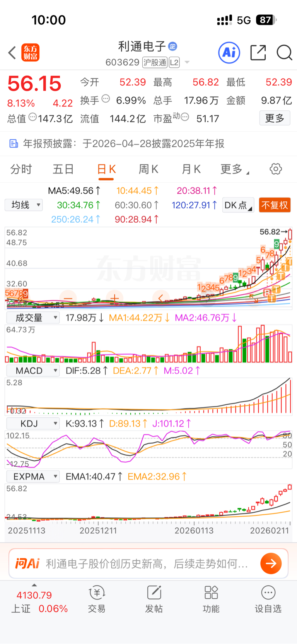Screen dimensions: 297x644
Task: Tap the 市盈 51.17 value
Action: coord(208,118)
